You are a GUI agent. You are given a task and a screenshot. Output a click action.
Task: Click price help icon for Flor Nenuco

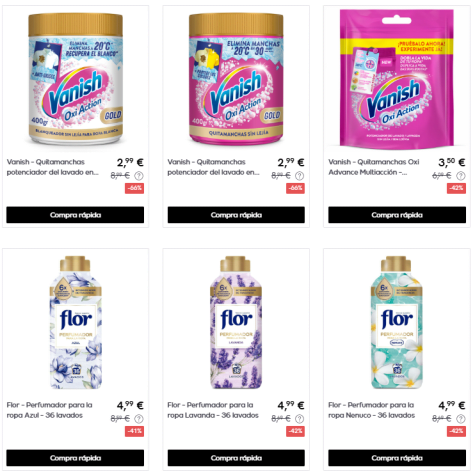[x=461, y=419]
